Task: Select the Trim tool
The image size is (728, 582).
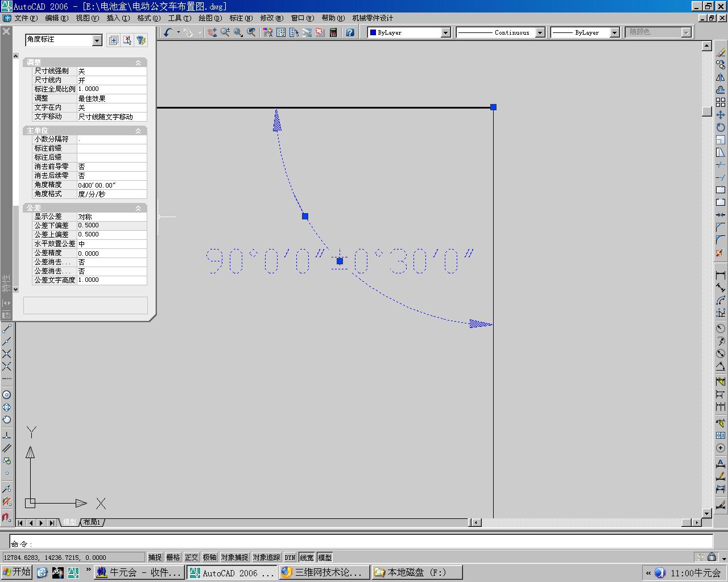Action: pos(721,165)
